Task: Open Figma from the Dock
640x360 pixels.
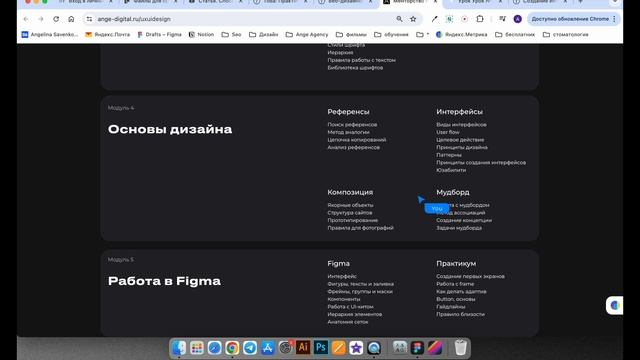Action: 417,348
